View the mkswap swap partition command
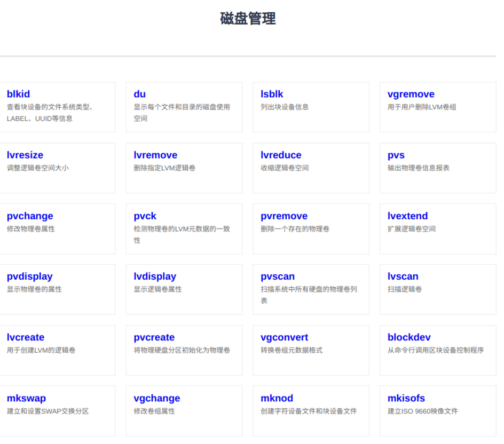The height and width of the screenshot is (444, 504). [26, 398]
